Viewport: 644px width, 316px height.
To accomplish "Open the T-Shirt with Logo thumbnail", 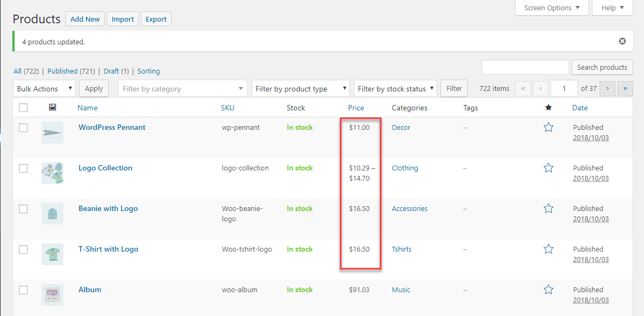I will [x=52, y=254].
